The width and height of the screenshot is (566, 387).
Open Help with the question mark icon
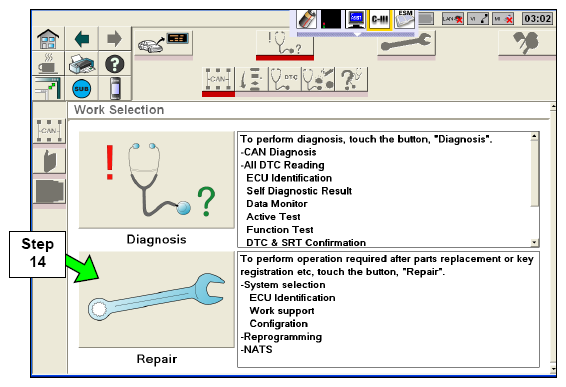click(114, 64)
